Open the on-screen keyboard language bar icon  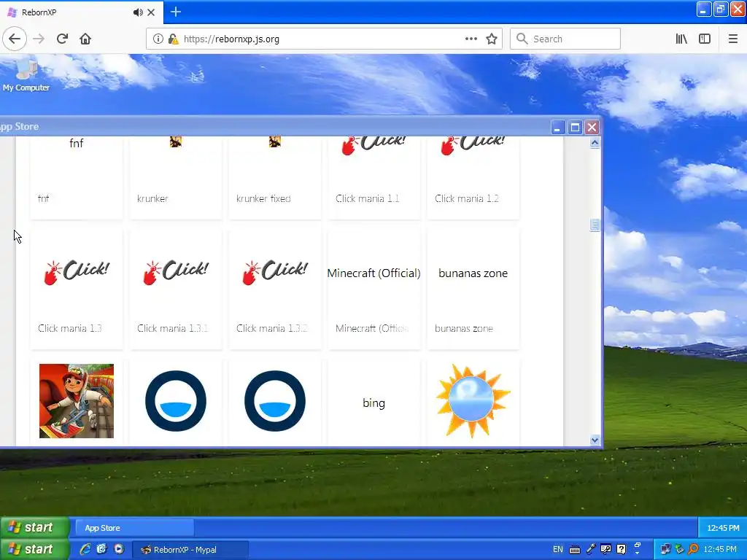click(x=575, y=550)
